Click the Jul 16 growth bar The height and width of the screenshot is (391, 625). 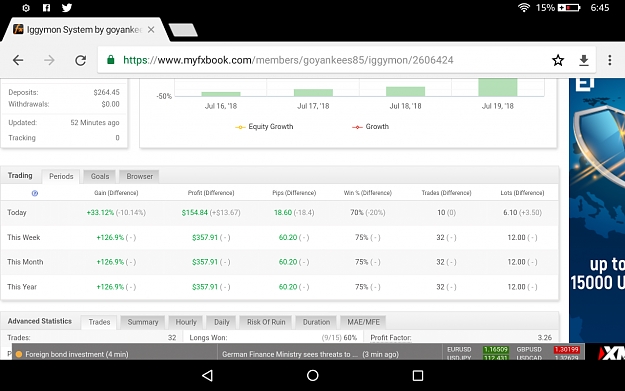point(221,94)
